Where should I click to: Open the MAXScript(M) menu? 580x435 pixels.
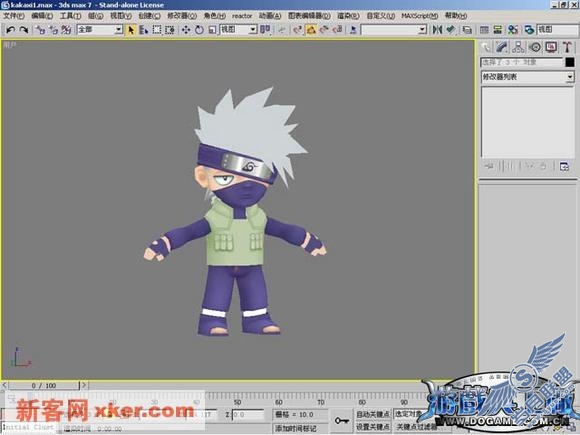pyautogui.click(x=419, y=16)
